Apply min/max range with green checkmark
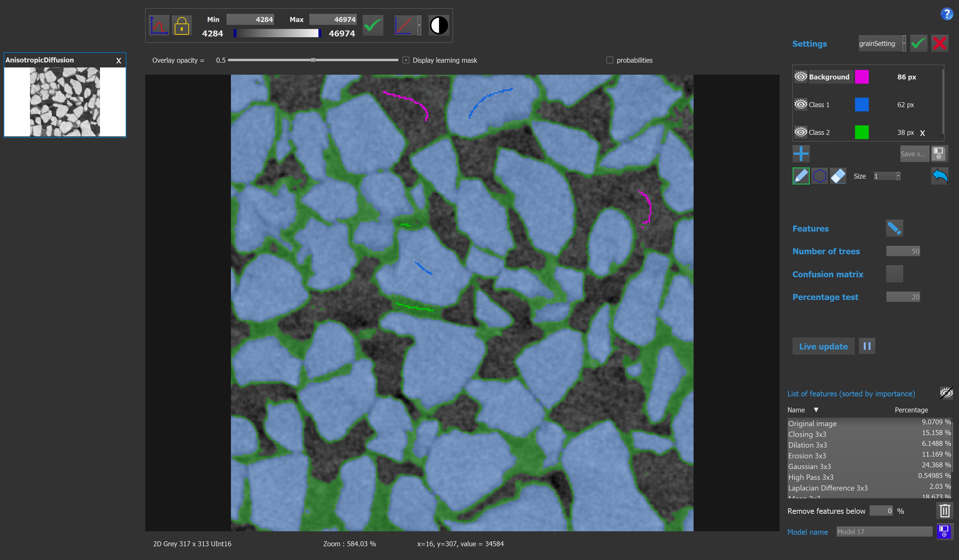The width and height of the screenshot is (959, 560). point(373,25)
